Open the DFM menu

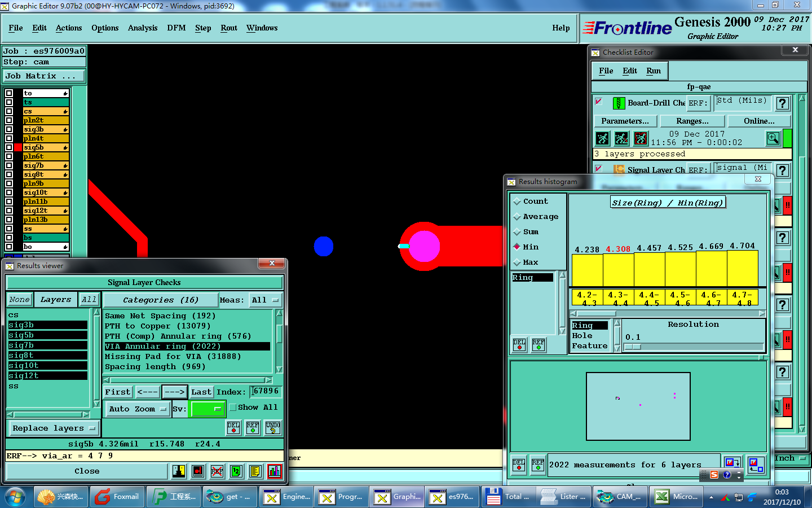coord(176,28)
